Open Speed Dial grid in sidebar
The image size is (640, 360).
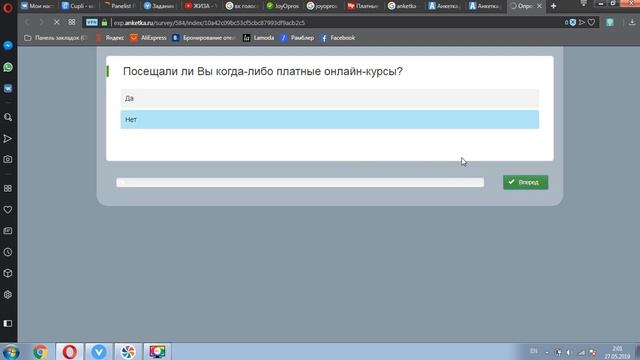8,189
